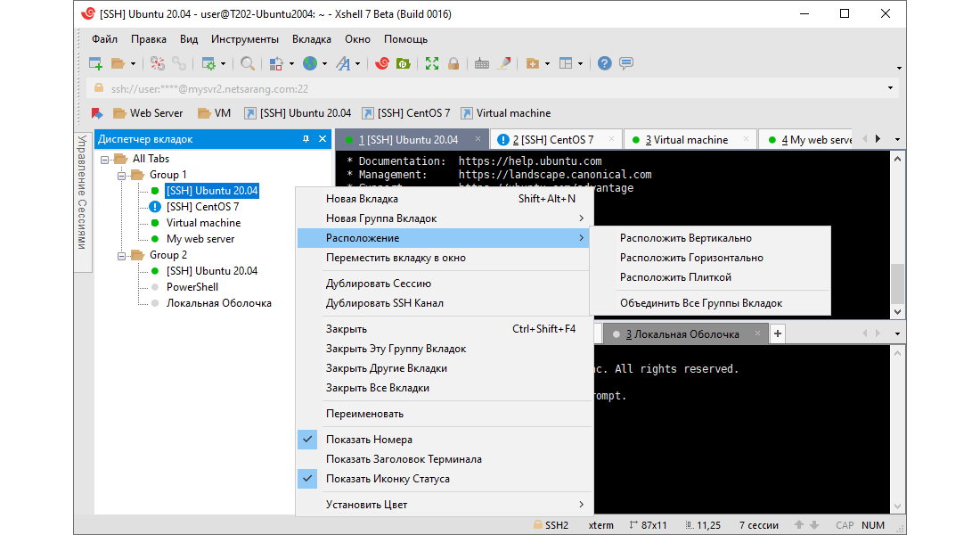Switch to the 2 [SSH] CentOS 7 tab

pos(558,139)
